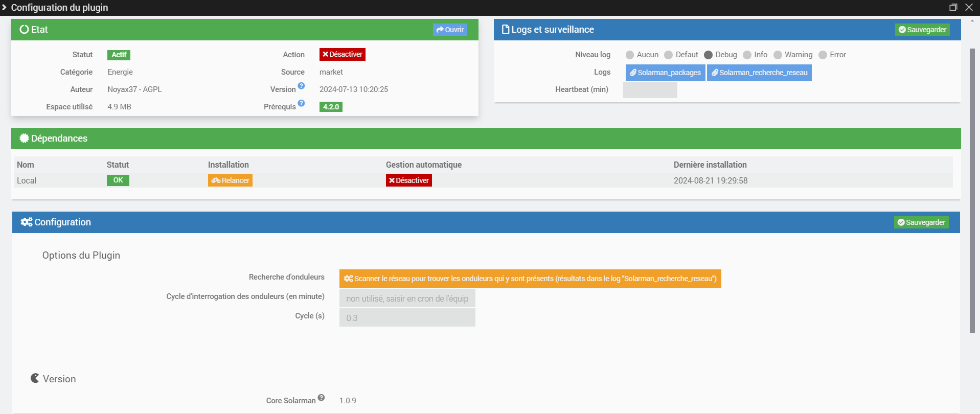
Task: Select the Error log level
Action: (823, 55)
